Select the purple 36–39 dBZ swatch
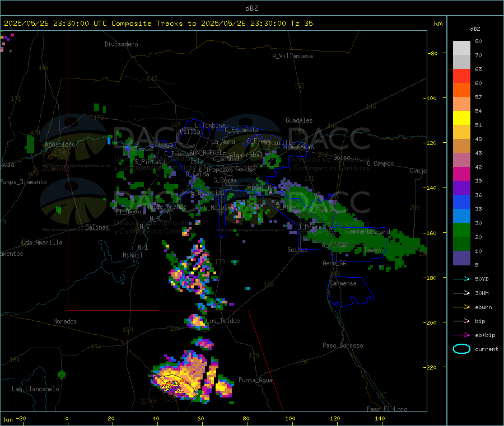 point(461,188)
